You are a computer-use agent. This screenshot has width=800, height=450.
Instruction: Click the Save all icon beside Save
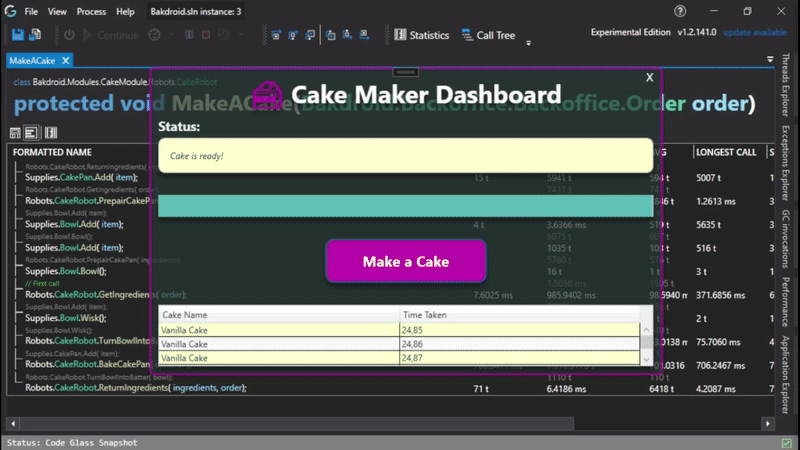pyautogui.click(x=38, y=35)
